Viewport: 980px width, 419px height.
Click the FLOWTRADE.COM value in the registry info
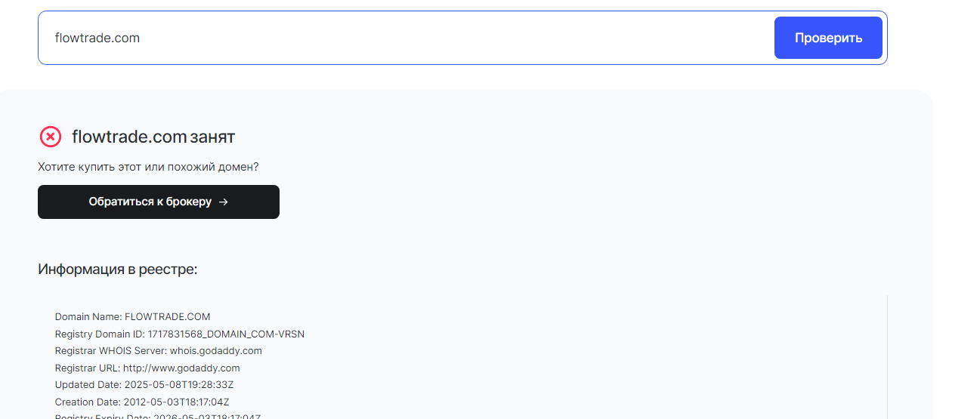pyautogui.click(x=168, y=317)
